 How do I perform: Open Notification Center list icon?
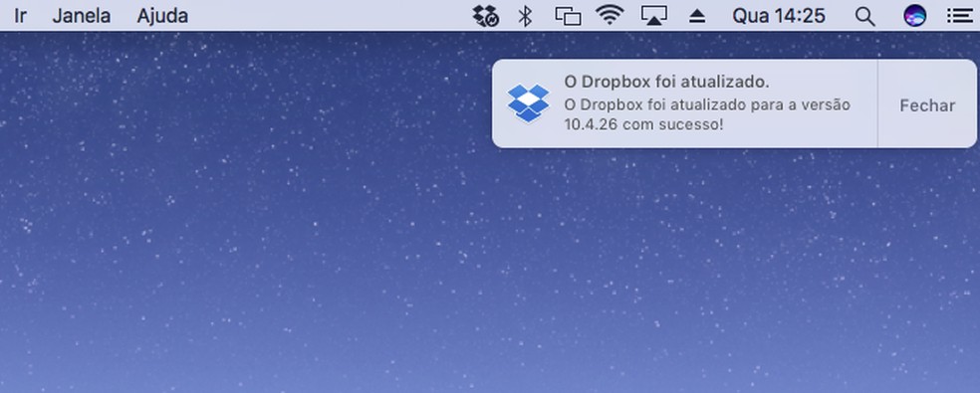point(959,16)
